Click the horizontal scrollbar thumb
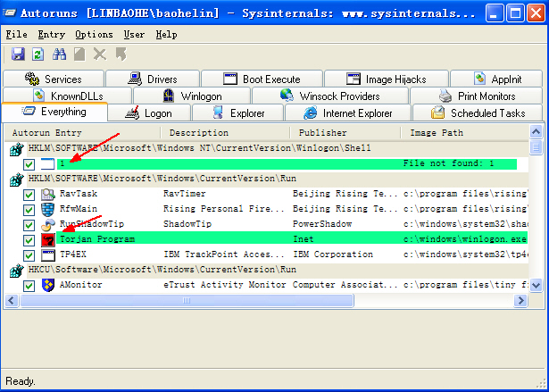 (187, 301)
